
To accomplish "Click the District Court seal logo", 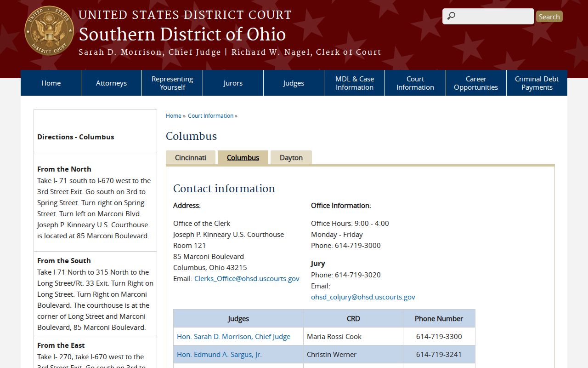I will click(49, 31).
